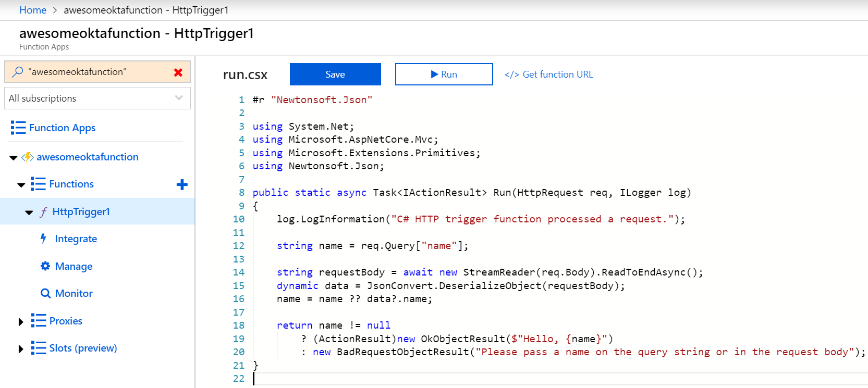868x388 pixels.
Task: Click the gear icon beside Manage
Action: coord(45,266)
